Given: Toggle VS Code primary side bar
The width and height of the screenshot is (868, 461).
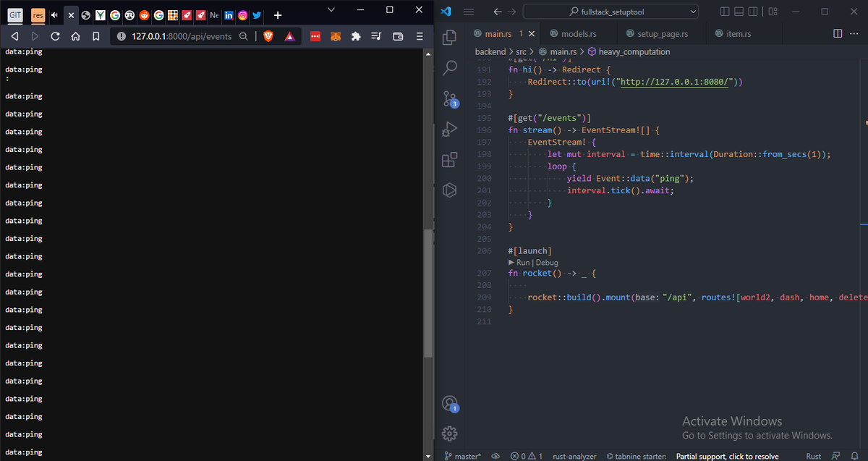Looking at the screenshot, I should [x=726, y=11].
